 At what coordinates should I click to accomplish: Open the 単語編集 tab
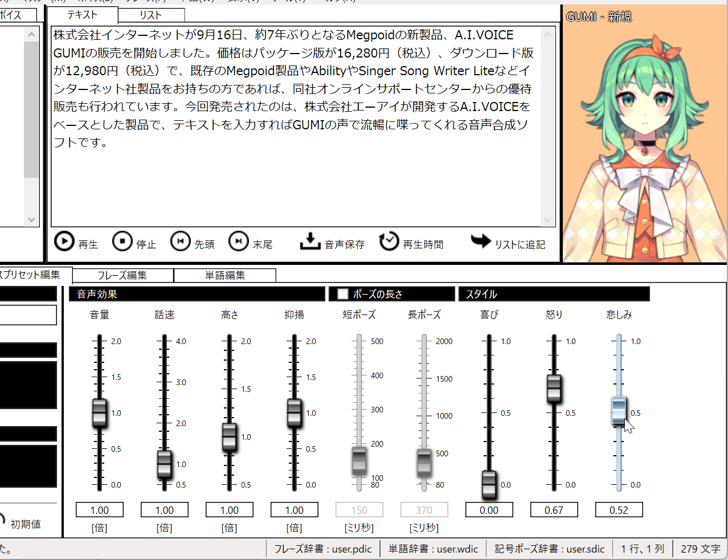tap(225, 276)
